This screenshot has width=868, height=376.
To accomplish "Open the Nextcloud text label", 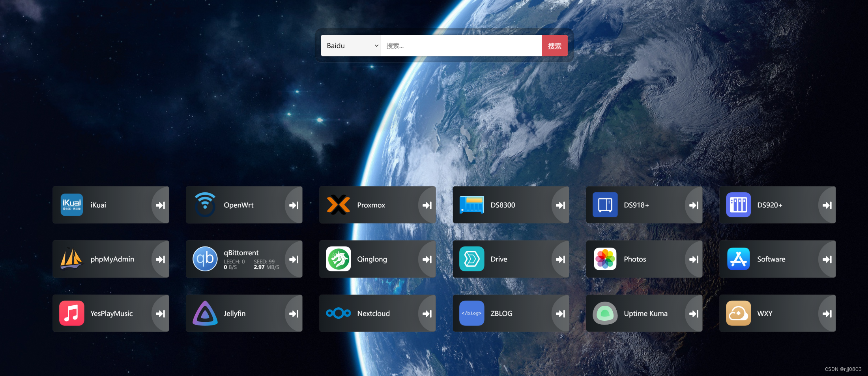I will pyautogui.click(x=373, y=313).
